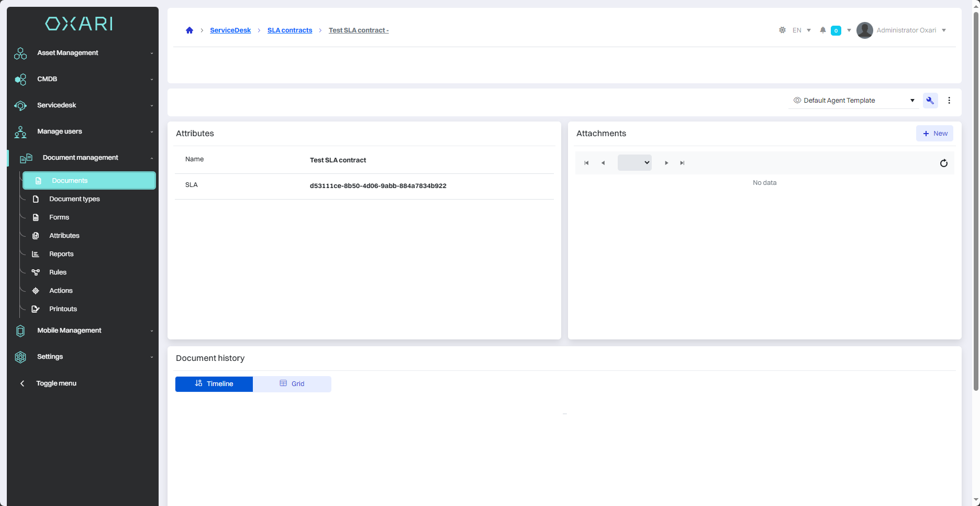This screenshot has width=980, height=506.
Task: Open the three-dot more options menu
Action: pyautogui.click(x=949, y=101)
